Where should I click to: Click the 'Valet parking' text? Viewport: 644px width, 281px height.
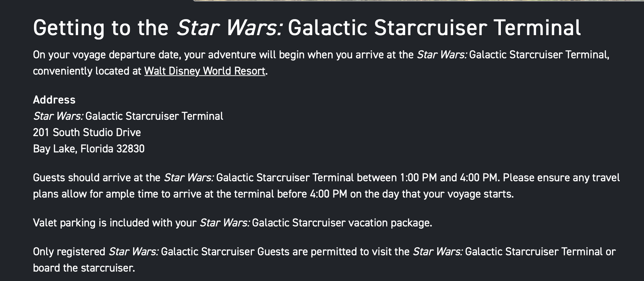pyautogui.click(x=64, y=223)
